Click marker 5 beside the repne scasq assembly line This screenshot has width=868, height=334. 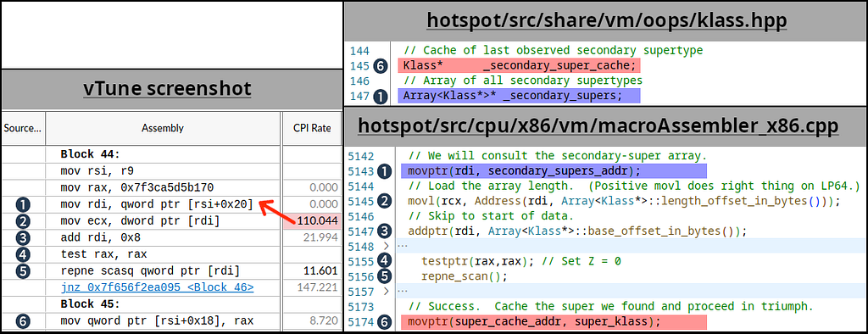coord(23,271)
